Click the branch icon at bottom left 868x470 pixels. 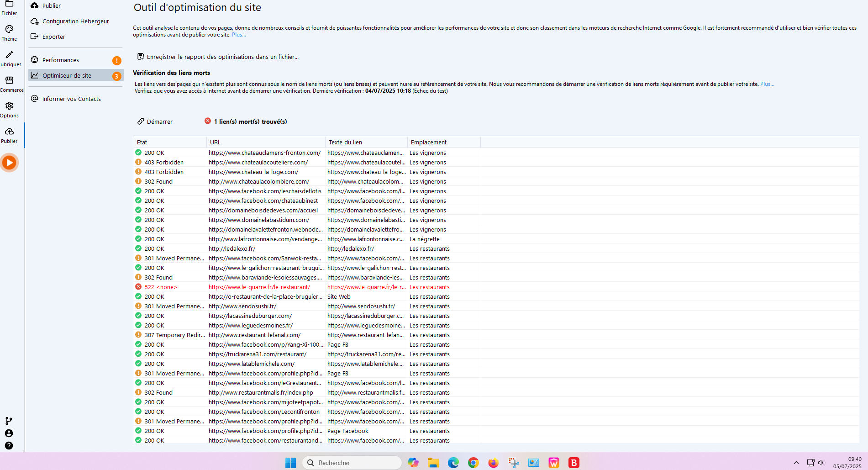(x=9, y=421)
